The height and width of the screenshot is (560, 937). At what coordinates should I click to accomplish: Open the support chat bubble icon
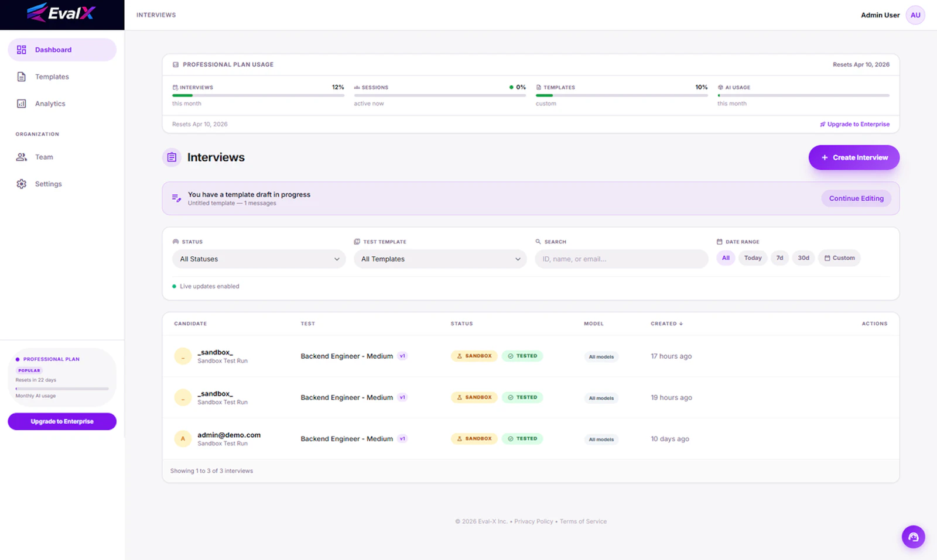click(x=914, y=537)
